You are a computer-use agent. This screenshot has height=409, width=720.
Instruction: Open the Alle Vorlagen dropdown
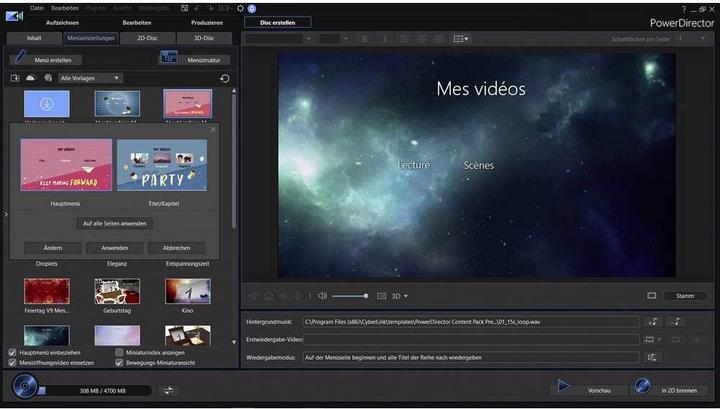[90, 78]
